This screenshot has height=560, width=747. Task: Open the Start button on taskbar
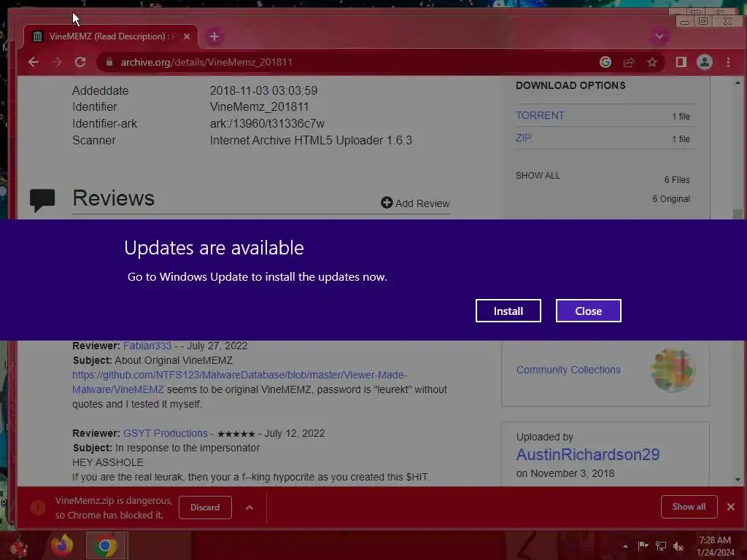[18, 548]
